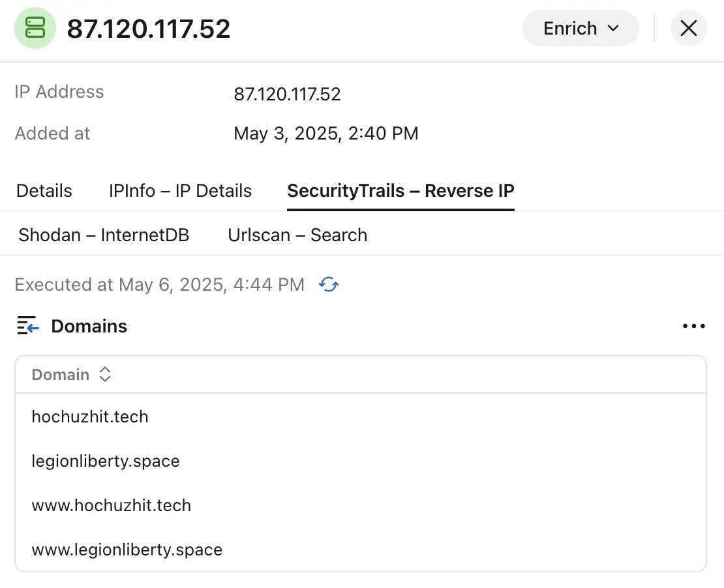The height and width of the screenshot is (588, 724).
Task: Open sort options via Domain header arrows
Action: coord(105,374)
